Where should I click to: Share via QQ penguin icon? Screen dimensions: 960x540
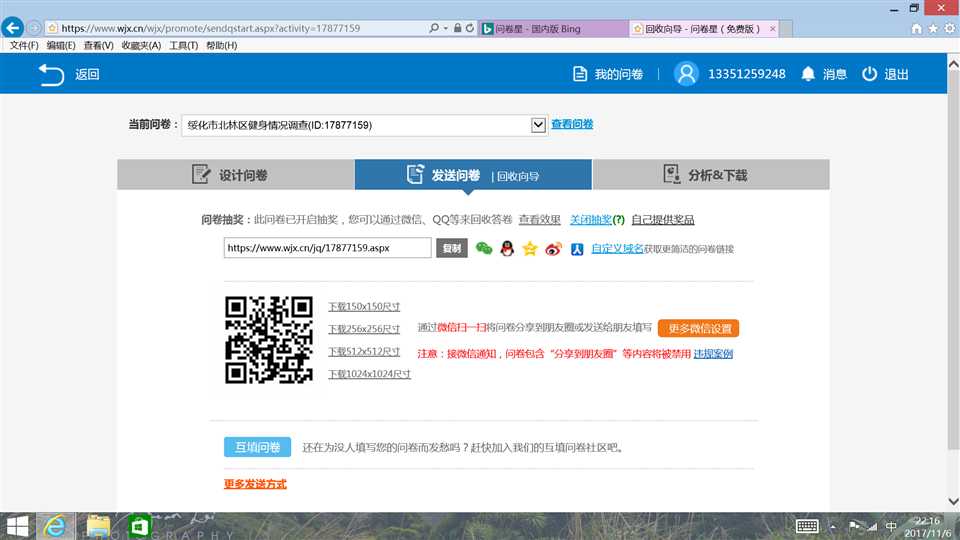pyautogui.click(x=507, y=249)
